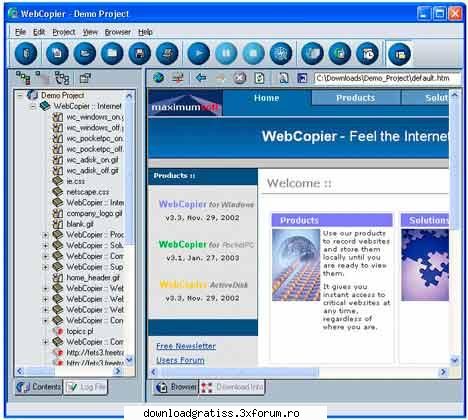468x420 pixels.
Task: Open the View menu
Action: [x=90, y=32]
